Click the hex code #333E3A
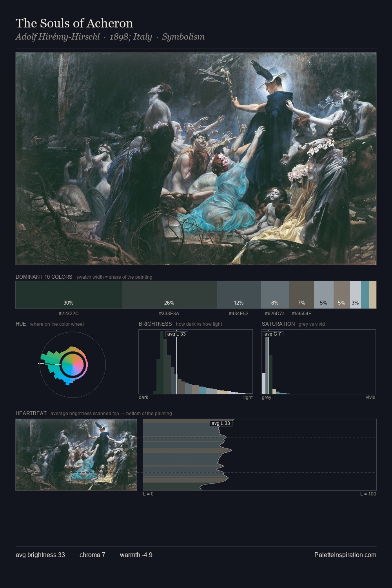This screenshot has width=392, height=588. click(169, 314)
